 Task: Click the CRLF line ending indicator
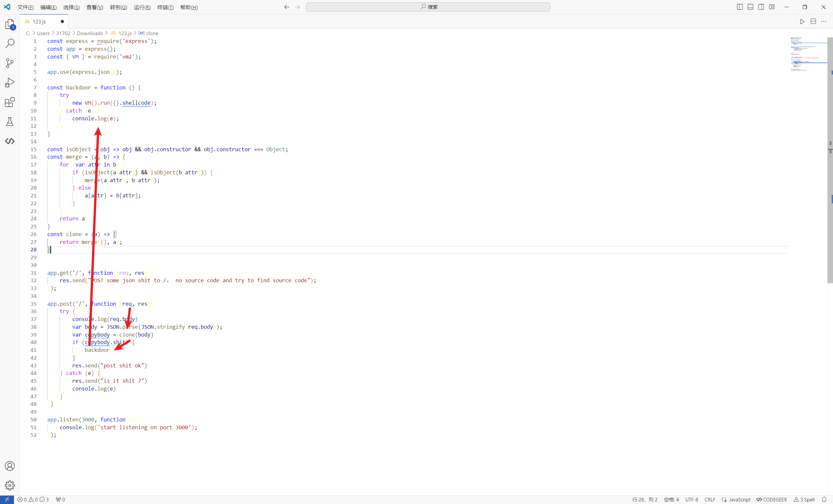tap(710, 499)
